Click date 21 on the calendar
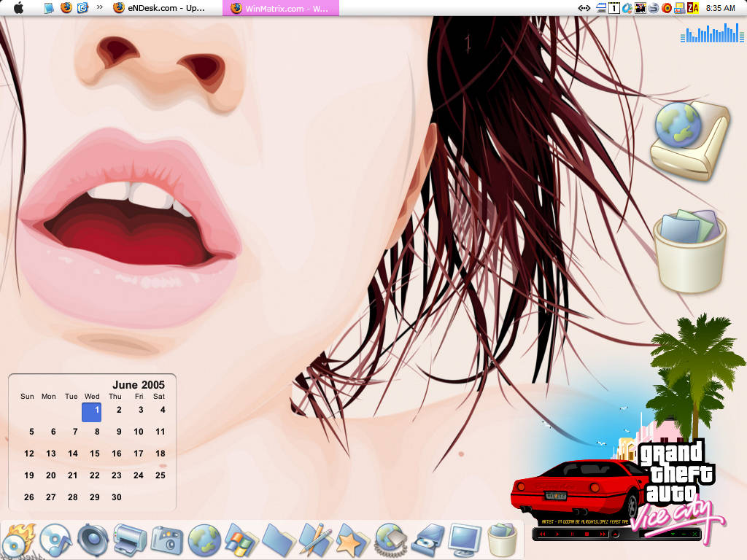The width and height of the screenshot is (747, 560). point(73,475)
